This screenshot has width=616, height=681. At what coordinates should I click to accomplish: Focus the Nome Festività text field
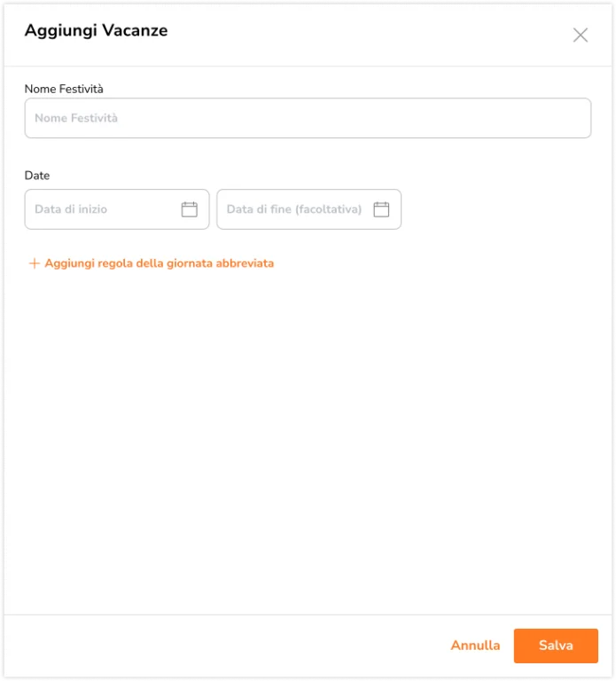coord(308,118)
